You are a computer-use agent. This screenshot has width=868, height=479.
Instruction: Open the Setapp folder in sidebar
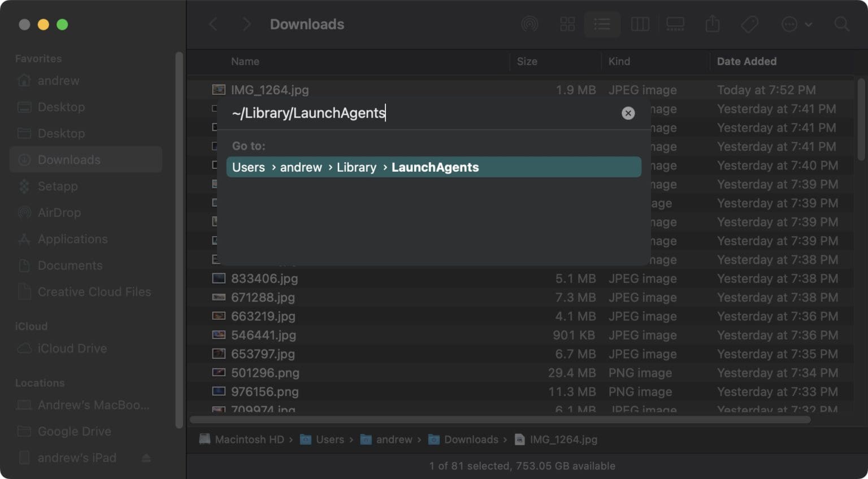(x=58, y=186)
